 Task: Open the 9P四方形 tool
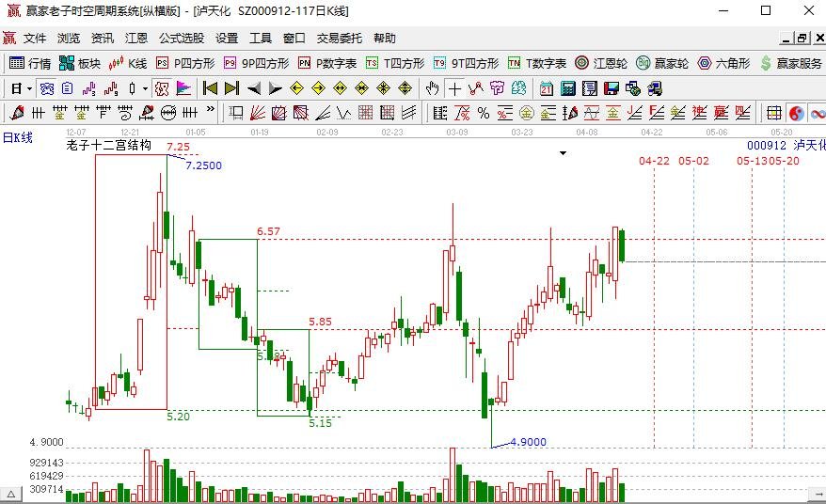[257, 63]
